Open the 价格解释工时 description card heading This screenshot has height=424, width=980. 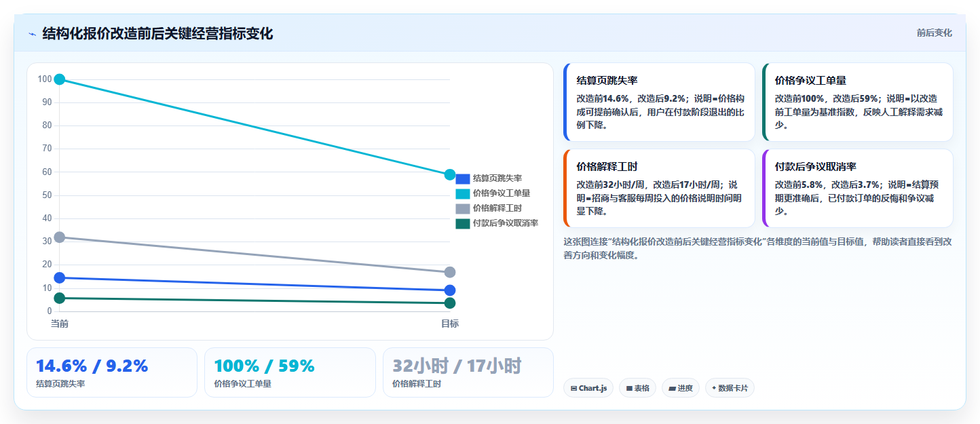click(x=607, y=166)
